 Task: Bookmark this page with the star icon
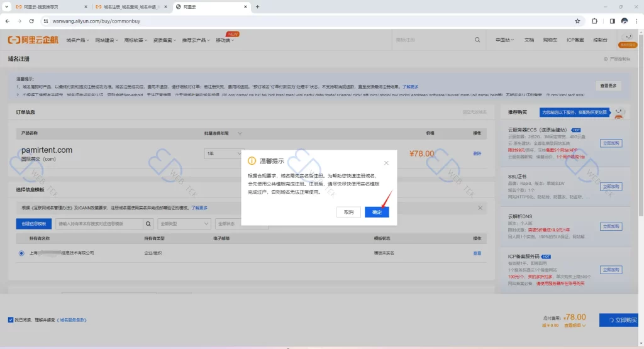point(577,21)
